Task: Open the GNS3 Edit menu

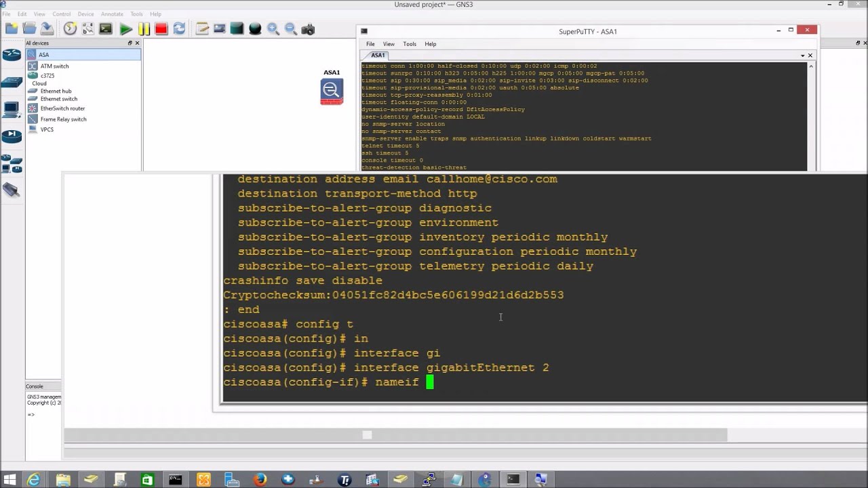Action: 22,14
